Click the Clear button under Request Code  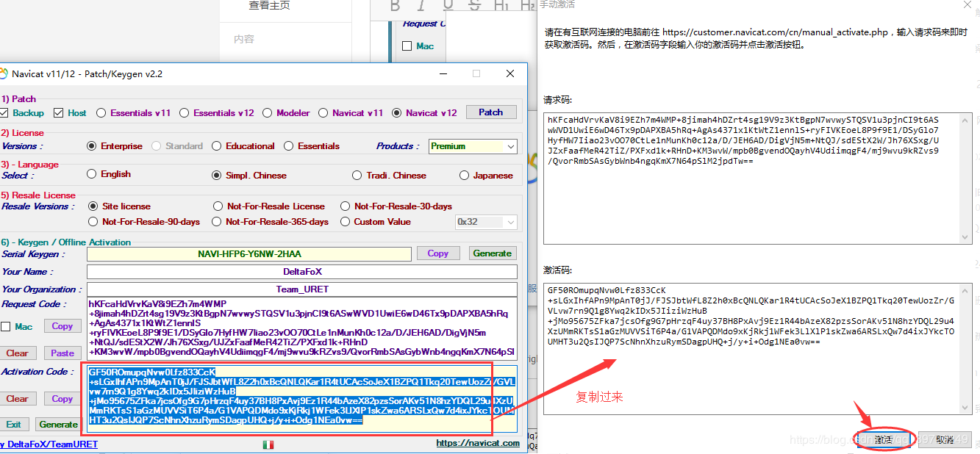(x=17, y=353)
